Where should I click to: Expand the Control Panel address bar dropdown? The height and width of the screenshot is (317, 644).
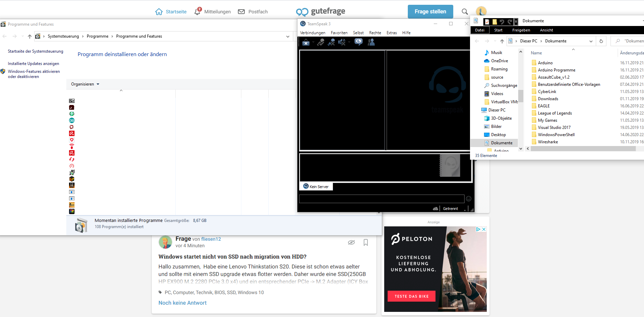288,37
